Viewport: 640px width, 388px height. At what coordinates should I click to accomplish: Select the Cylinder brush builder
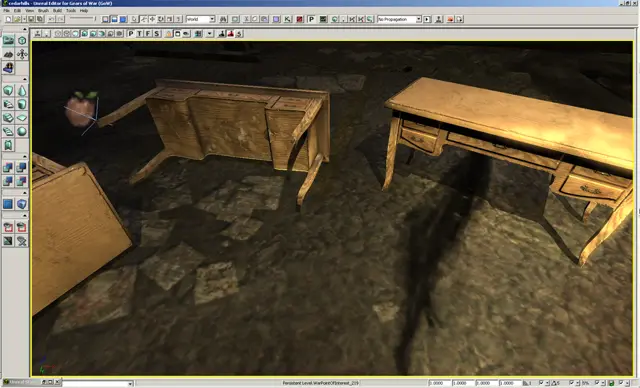(22, 104)
